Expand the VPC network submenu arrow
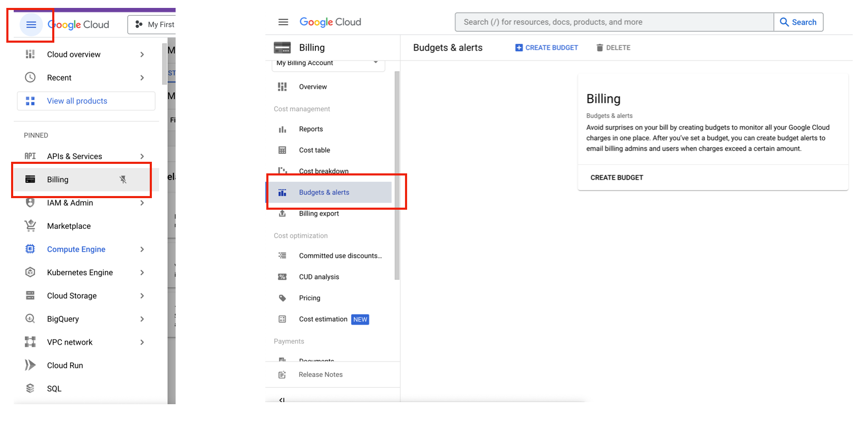The image size is (868, 430). coord(142,342)
